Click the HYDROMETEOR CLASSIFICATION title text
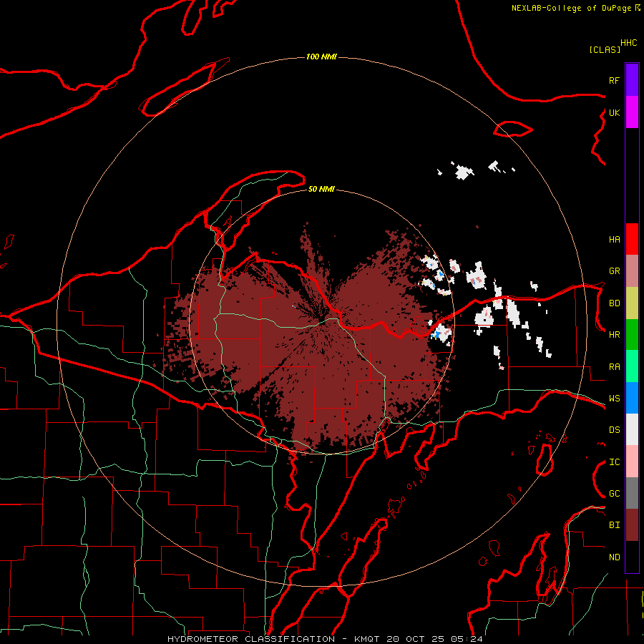644x644 pixels. [x=251, y=639]
